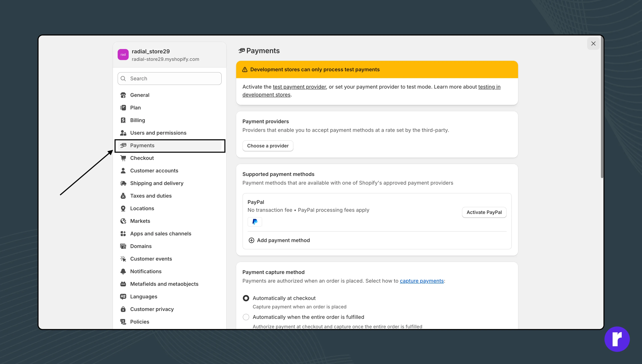
Task: Click the purple floating 'r' widget icon
Action: (x=617, y=339)
